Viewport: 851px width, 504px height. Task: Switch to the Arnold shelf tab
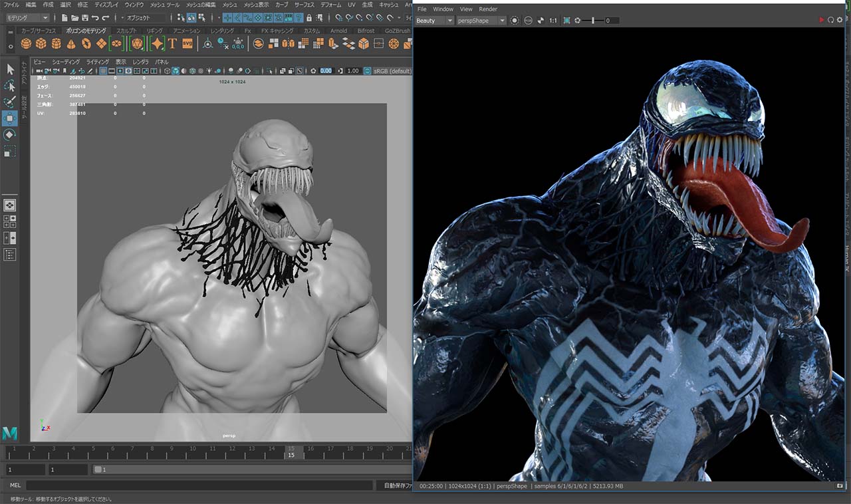pyautogui.click(x=338, y=31)
